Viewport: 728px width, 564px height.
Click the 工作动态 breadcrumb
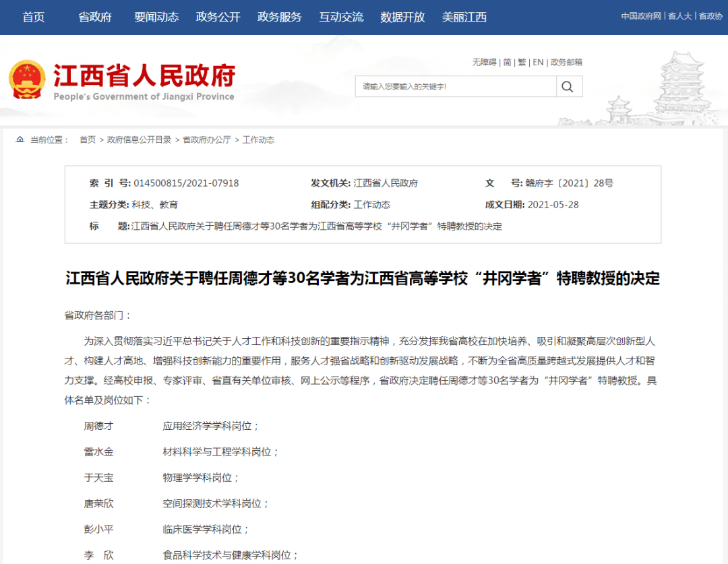pos(259,139)
